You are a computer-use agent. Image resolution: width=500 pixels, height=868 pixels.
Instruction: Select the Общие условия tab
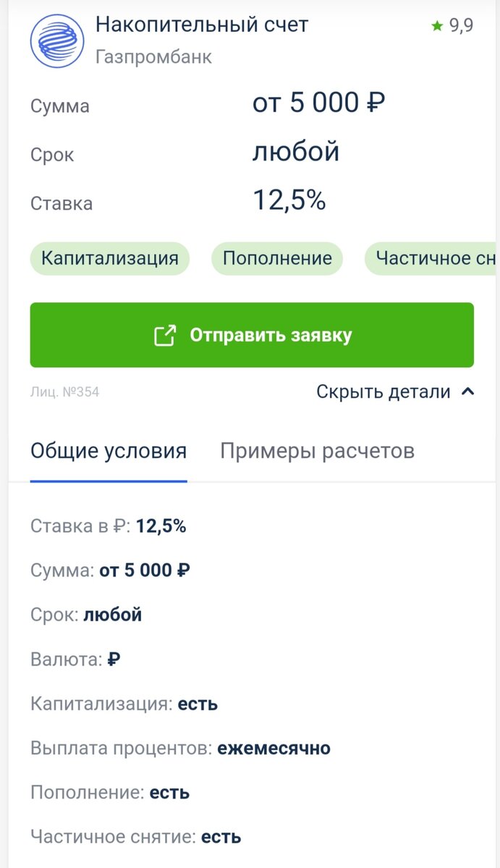(x=109, y=451)
